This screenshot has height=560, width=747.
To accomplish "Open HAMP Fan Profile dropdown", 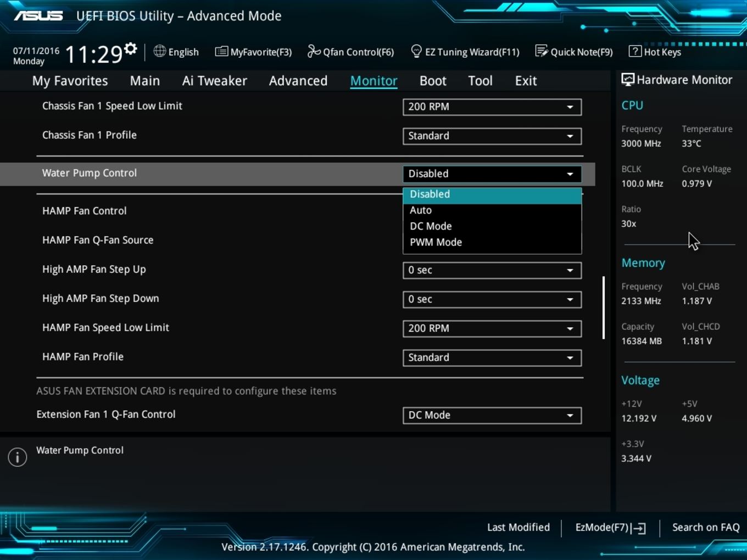I will [492, 357].
